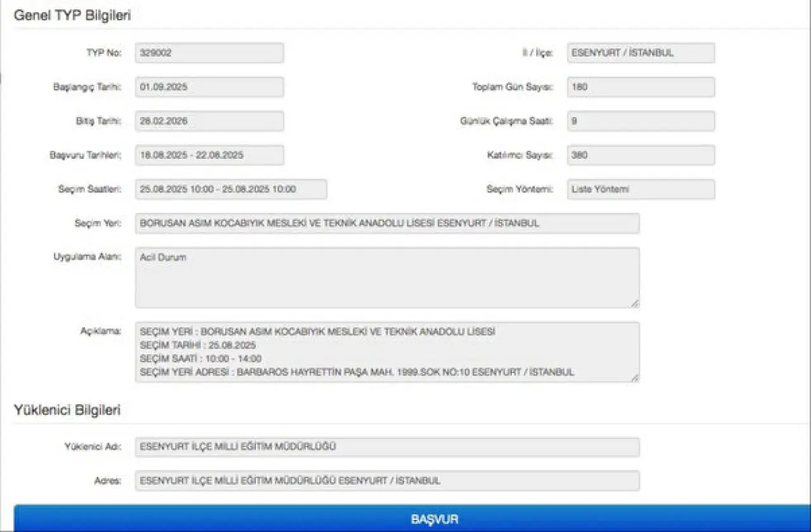Screen dimensions: 811x532
Task: Click inside the Açıklama text area
Action: [x=386, y=352]
